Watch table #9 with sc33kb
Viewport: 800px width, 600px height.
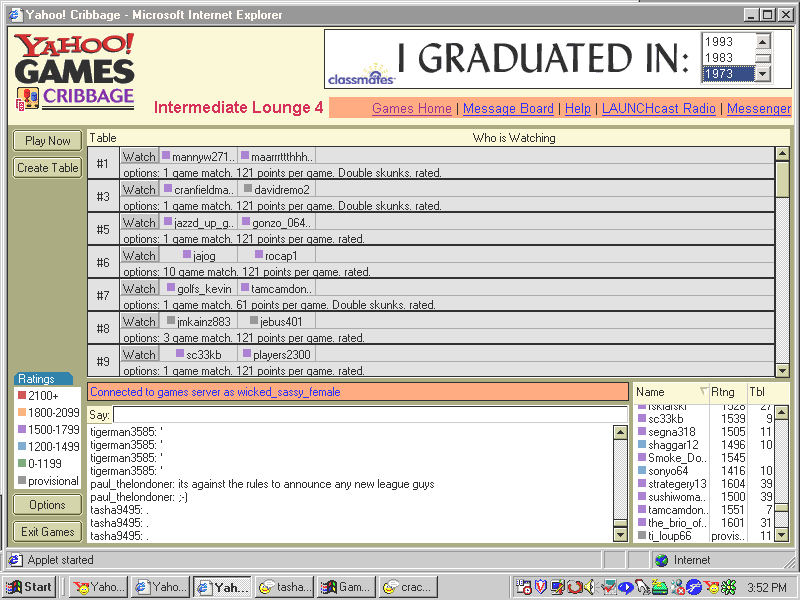tap(139, 355)
